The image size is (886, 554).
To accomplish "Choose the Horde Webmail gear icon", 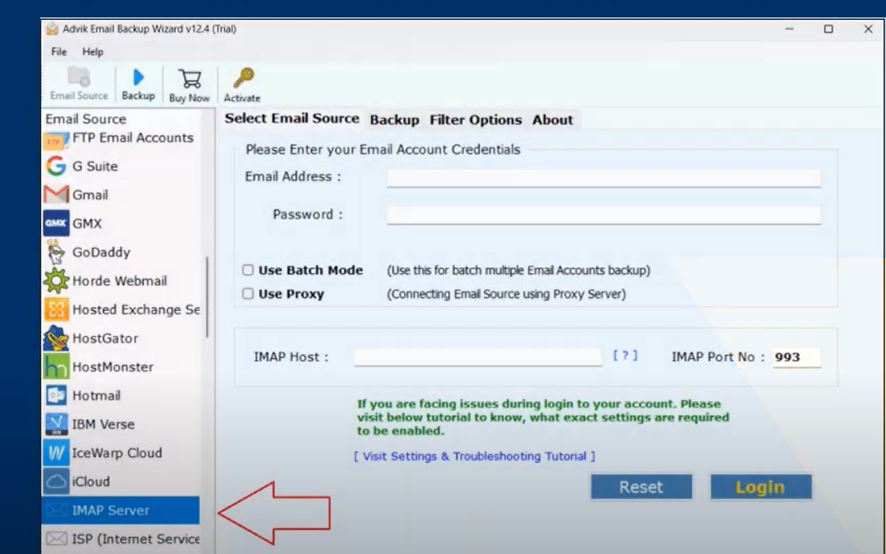I will (56, 281).
